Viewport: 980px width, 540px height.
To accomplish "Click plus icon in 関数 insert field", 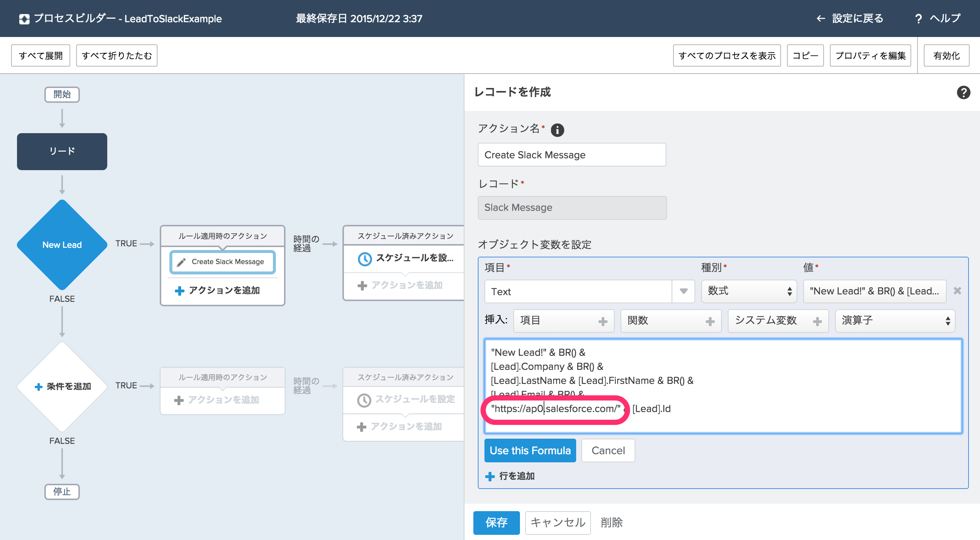I will pyautogui.click(x=710, y=321).
